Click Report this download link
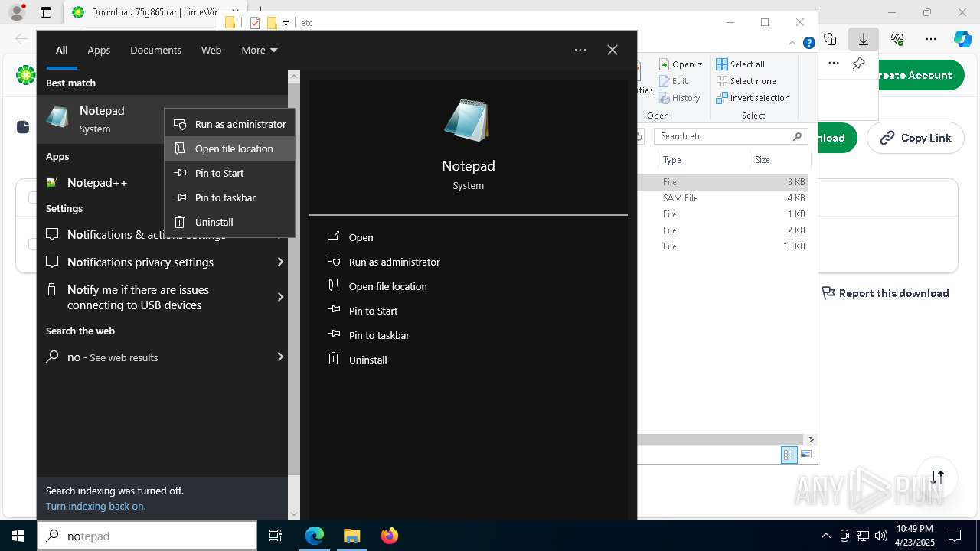 click(885, 293)
